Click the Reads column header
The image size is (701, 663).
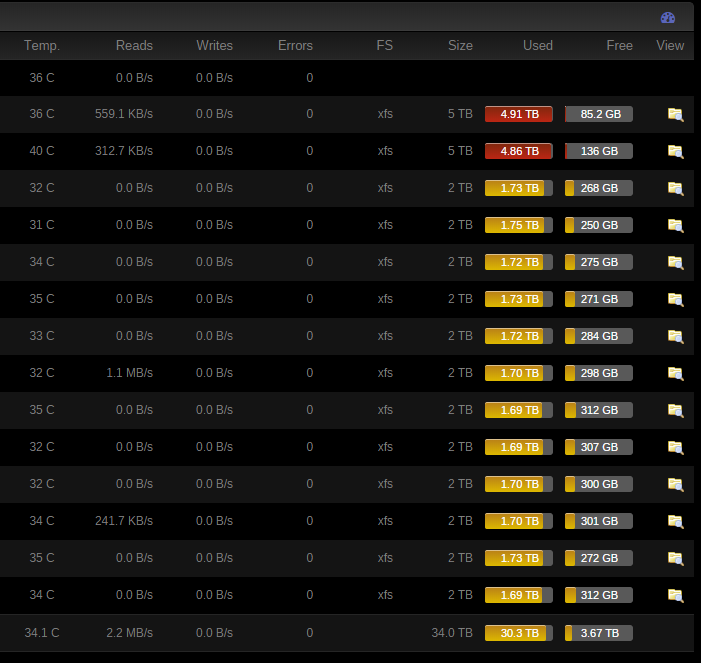point(134,46)
